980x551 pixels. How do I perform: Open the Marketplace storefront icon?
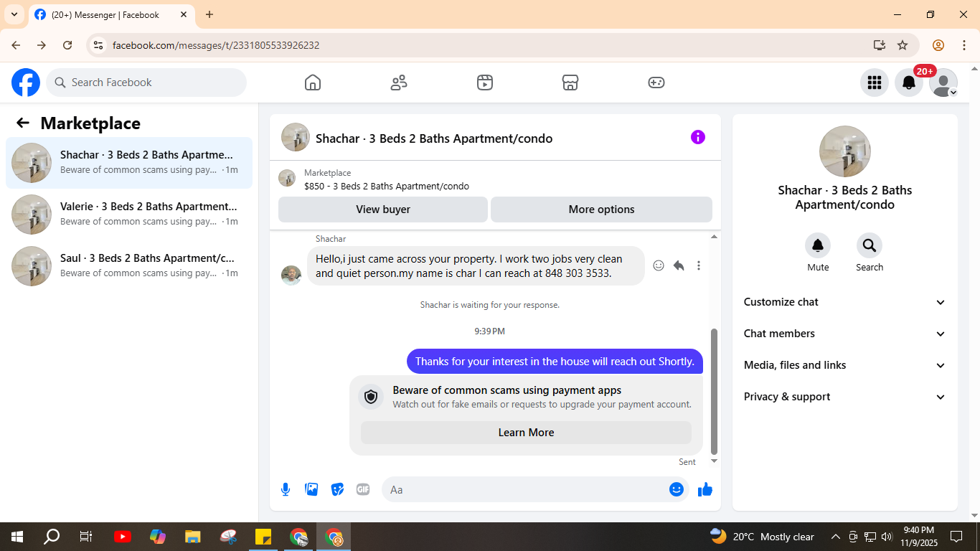click(x=570, y=83)
